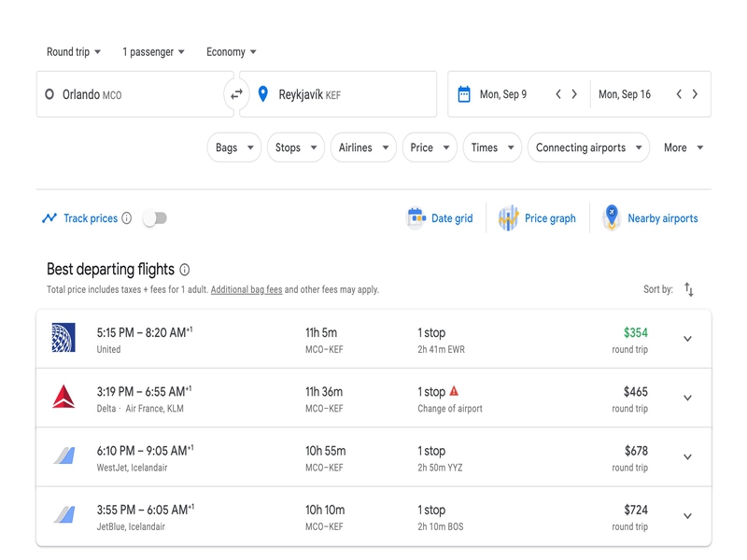Screen dimensions: 747x560
Task: Click the 2h 10m BOS layover text
Action: 440,526
